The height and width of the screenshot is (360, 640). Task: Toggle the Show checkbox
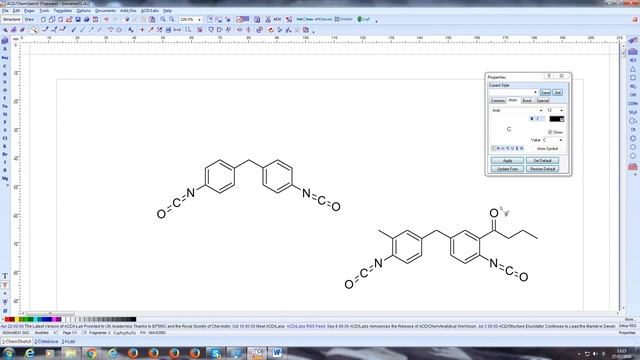[x=550, y=132]
